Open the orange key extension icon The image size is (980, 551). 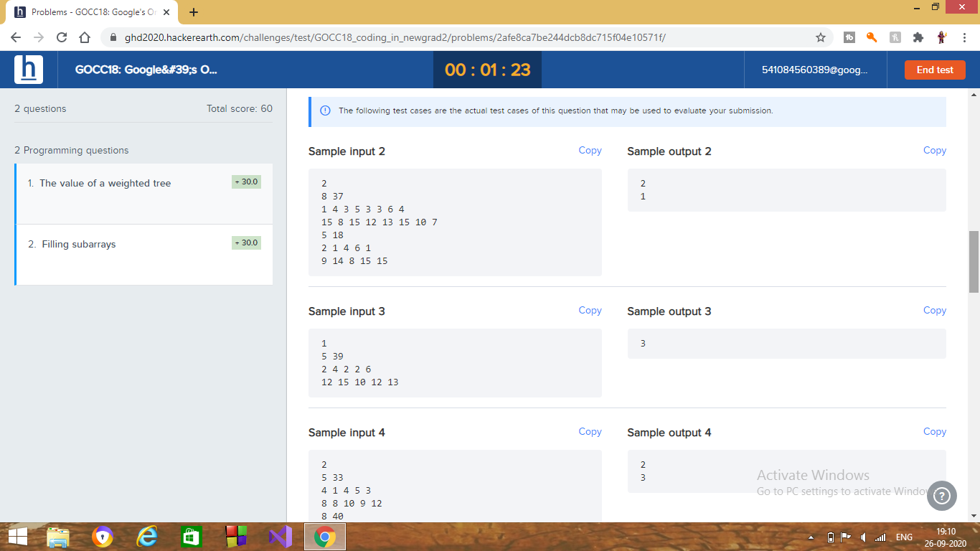872,37
